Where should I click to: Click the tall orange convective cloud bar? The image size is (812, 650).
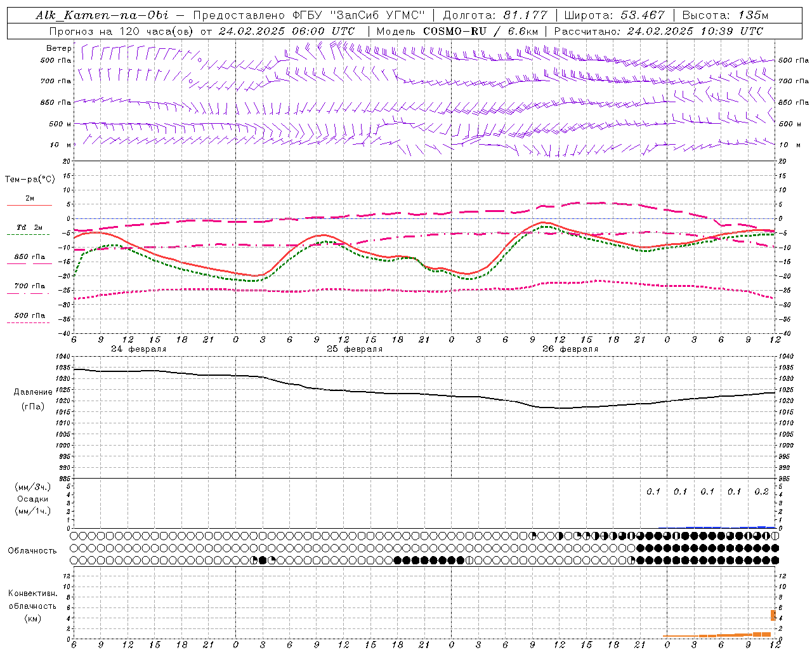click(773, 615)
